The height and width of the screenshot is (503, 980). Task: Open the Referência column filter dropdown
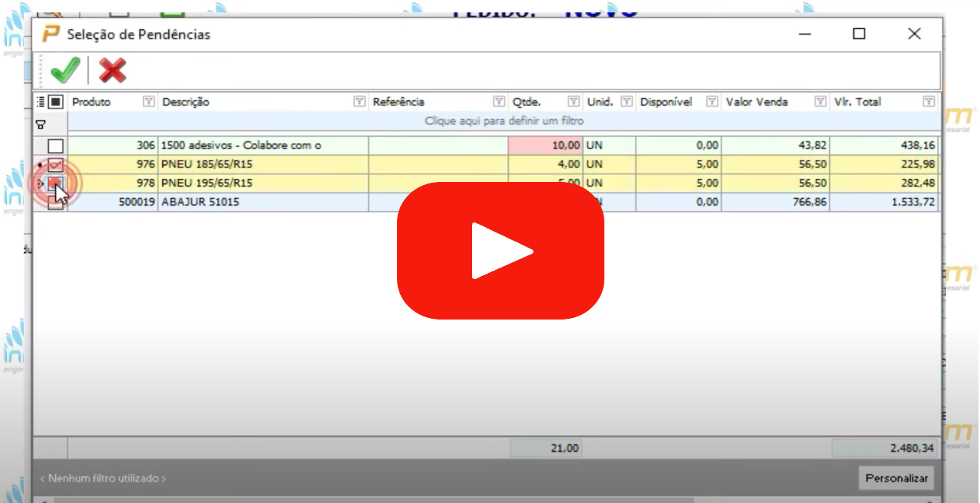click(x=499, y=102)
